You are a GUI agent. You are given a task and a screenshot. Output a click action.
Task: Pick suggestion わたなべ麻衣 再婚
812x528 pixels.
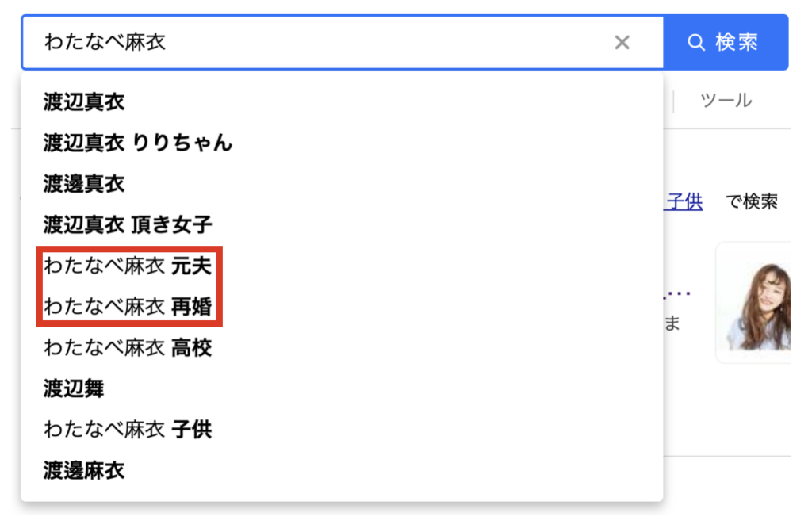[342, 307]
